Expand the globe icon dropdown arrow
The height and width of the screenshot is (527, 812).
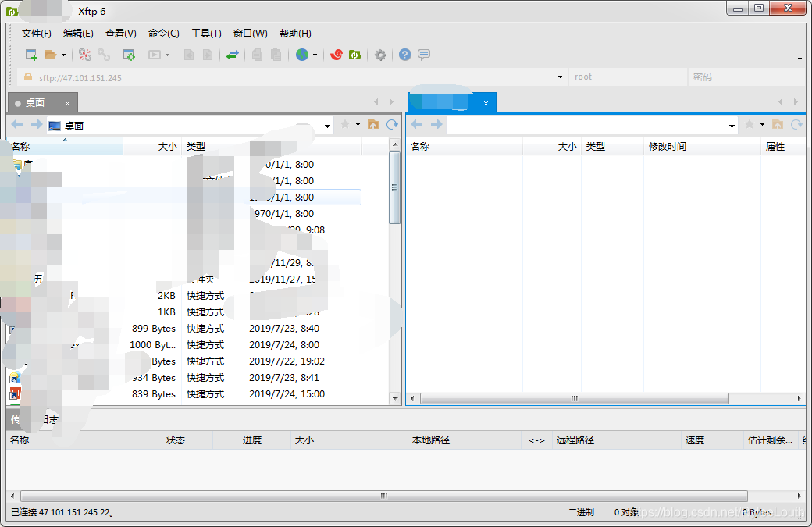click(x=315, y=55)
